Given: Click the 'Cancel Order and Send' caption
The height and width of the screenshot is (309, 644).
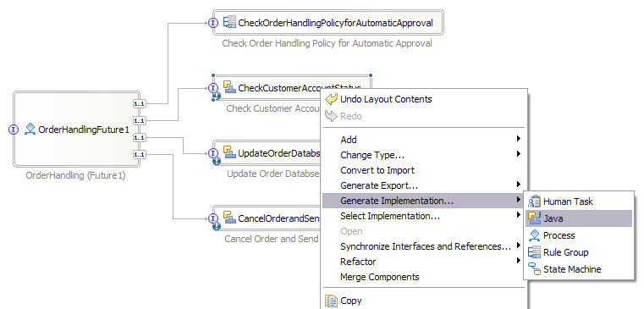Looking at the screenshot, I should 272,239.
